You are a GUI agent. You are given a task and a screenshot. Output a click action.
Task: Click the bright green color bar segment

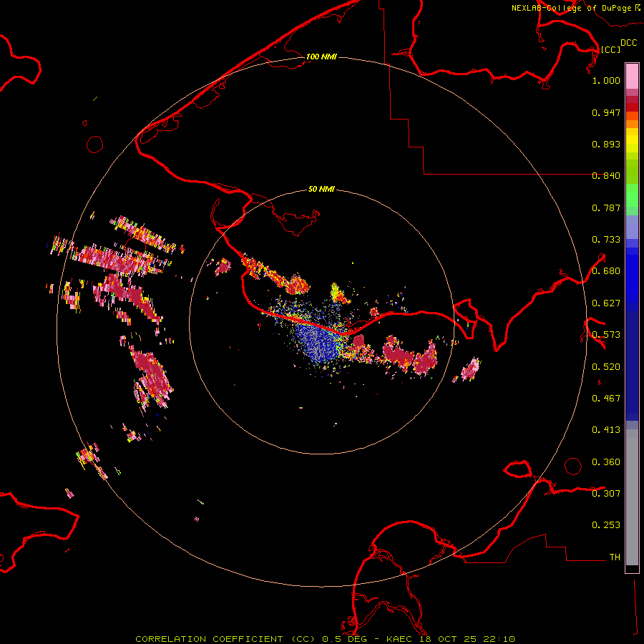[x=632, y=195]
